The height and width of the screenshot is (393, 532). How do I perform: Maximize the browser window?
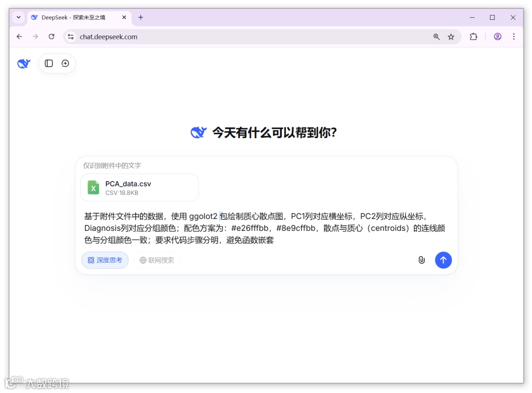click(x=492, y=17)
